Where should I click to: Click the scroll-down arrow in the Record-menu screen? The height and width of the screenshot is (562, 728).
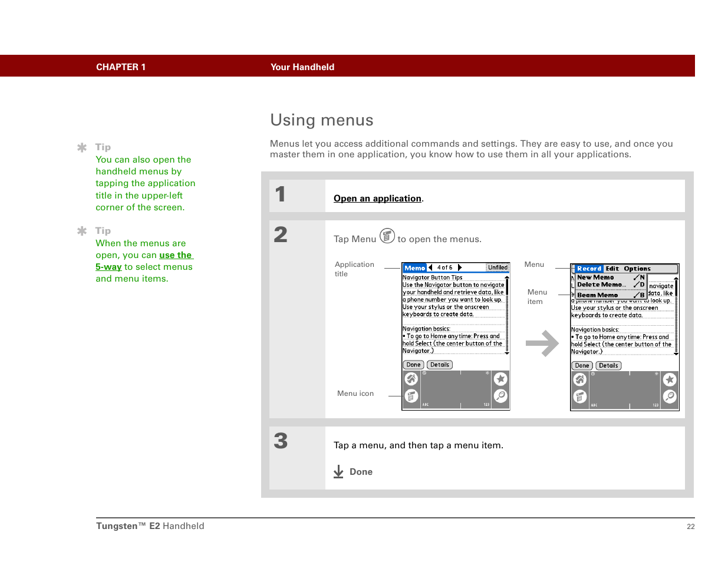676,355
